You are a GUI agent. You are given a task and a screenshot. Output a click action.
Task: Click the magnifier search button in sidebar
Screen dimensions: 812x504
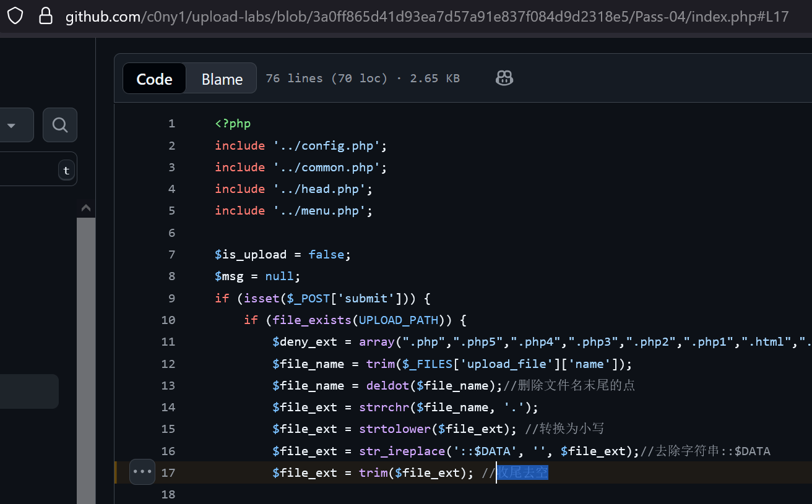(x=60, y=125)
